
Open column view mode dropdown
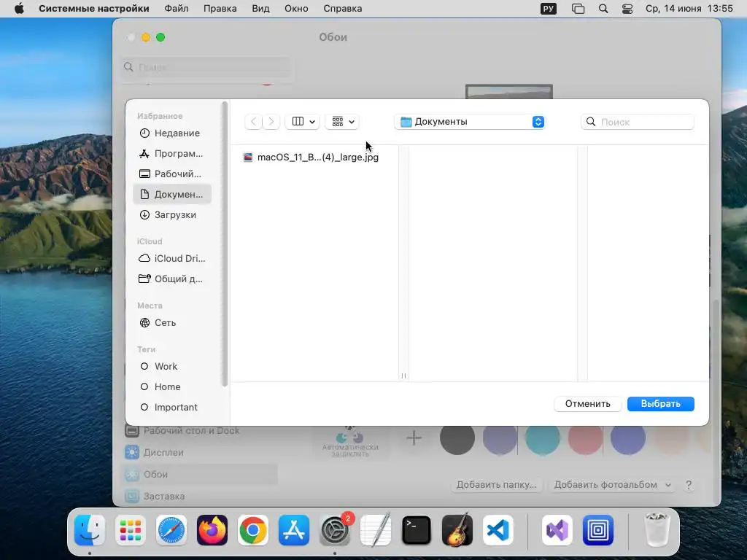[303, 122]
